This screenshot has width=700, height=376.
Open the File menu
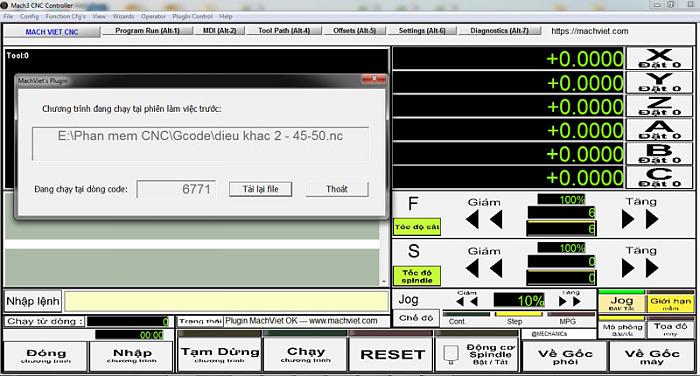[x=8, y=17]
